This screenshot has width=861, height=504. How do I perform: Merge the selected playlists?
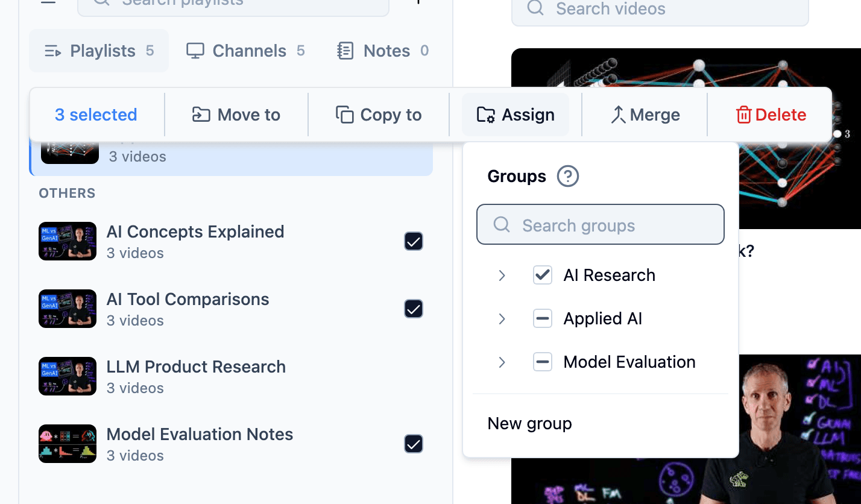click(x=645, y=115)
